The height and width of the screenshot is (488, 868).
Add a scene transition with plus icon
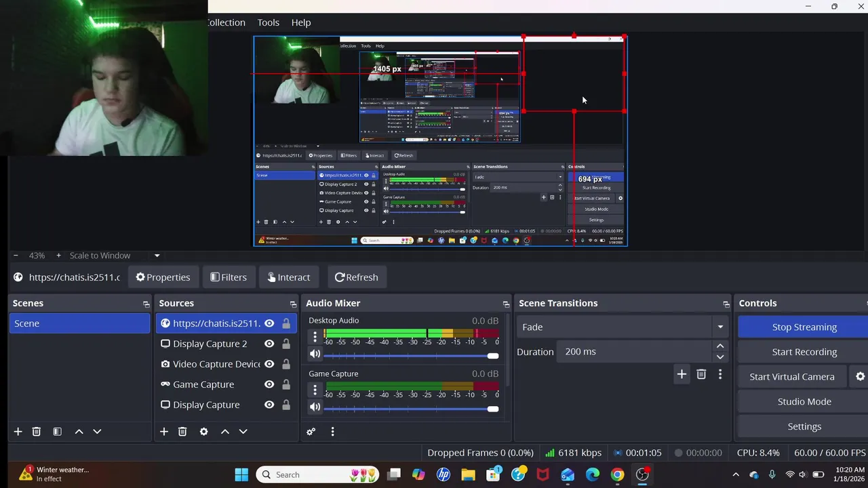pos(682,374)
